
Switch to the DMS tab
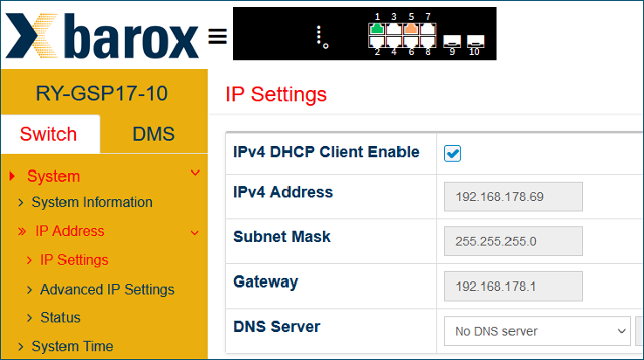pos(154,135)
